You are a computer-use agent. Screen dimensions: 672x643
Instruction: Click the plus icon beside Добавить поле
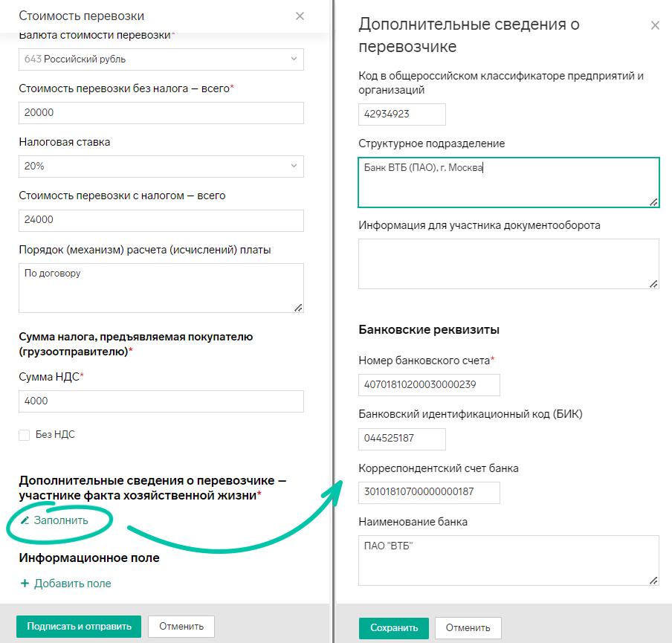click(25, 584)
